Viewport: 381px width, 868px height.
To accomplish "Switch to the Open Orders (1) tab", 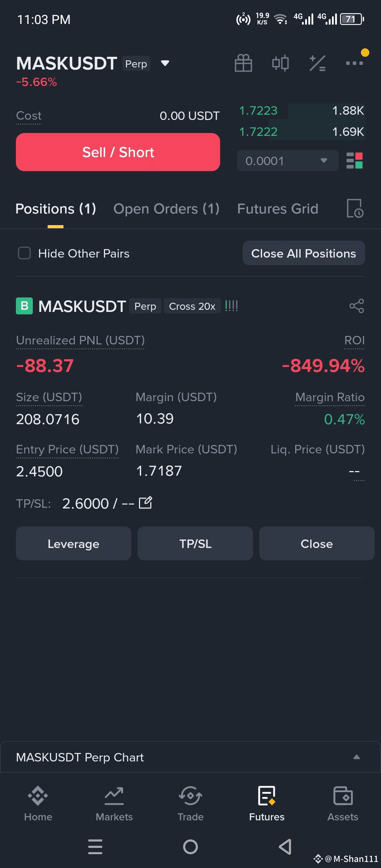I will (167, 209).
